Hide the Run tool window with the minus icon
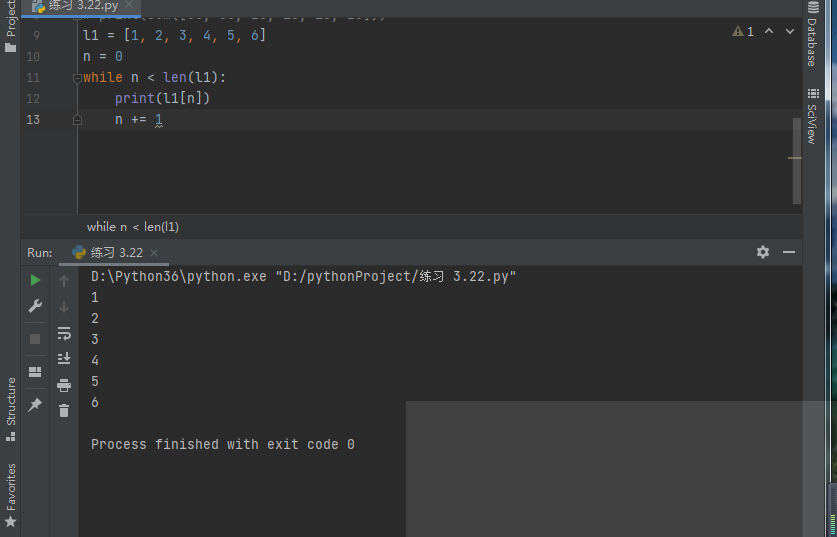 789,252
